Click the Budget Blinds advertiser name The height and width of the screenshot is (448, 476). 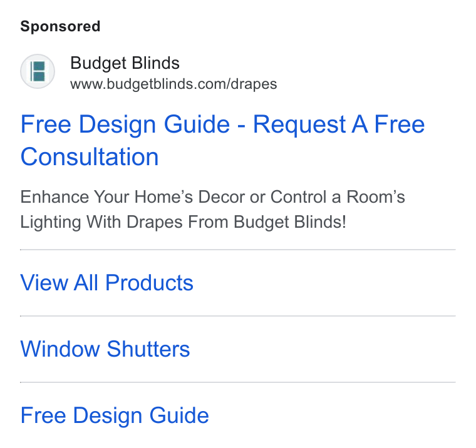coord(125,63)
